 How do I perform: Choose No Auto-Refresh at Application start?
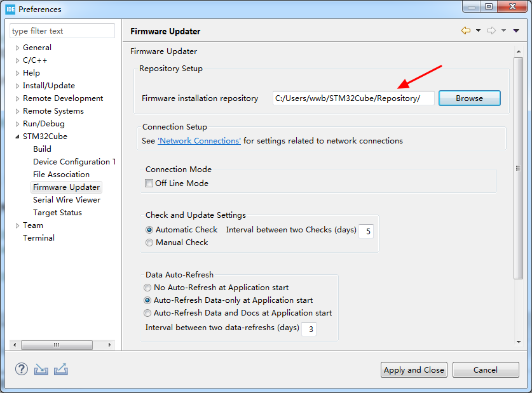[147, 288]
